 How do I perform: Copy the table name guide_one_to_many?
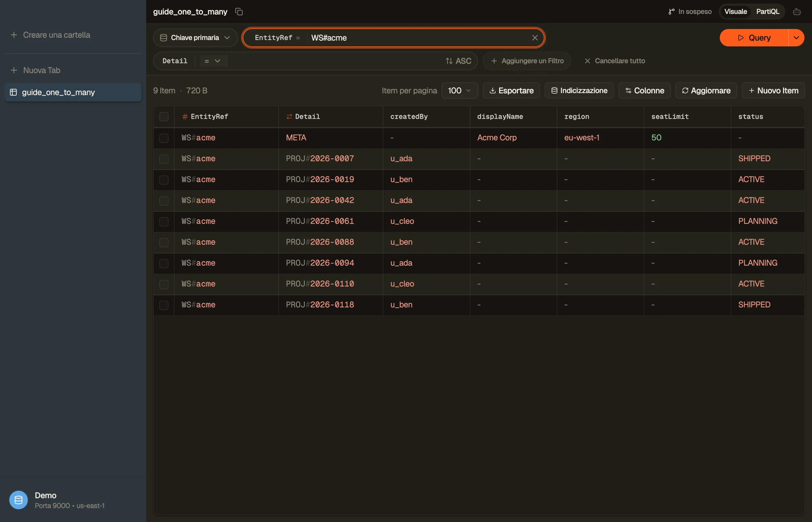[239, 12]
